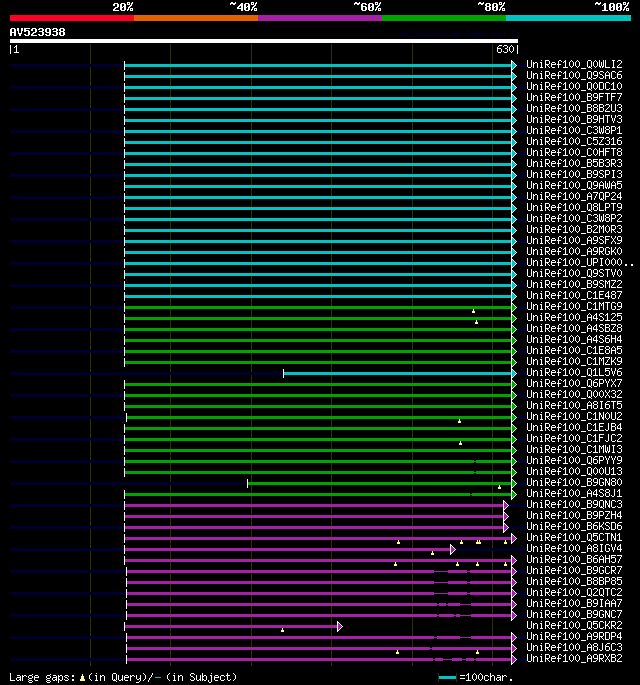The width and height of the screenshot is (640, 685).
Task: Select the UniRef100_Q6PYY9 label
Action: 574,460
